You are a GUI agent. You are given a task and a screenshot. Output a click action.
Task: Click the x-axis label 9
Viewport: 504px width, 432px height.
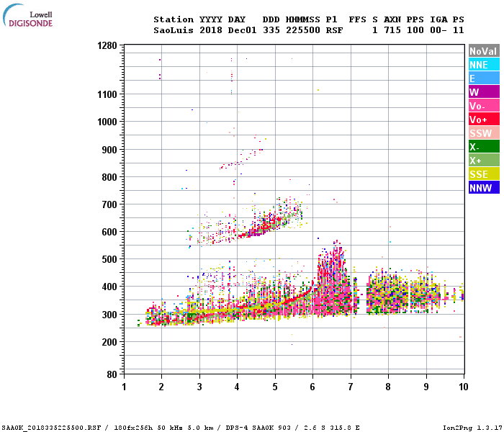click(x=426, y=387)
